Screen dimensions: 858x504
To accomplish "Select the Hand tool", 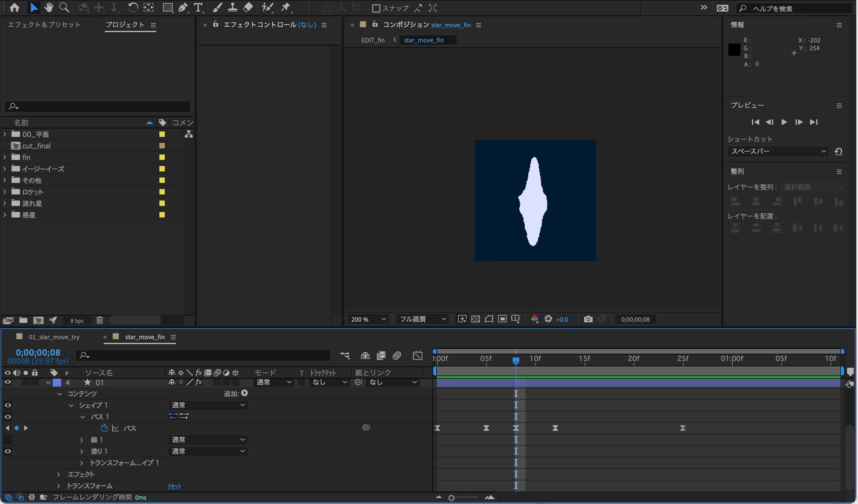I will (49, 8).
